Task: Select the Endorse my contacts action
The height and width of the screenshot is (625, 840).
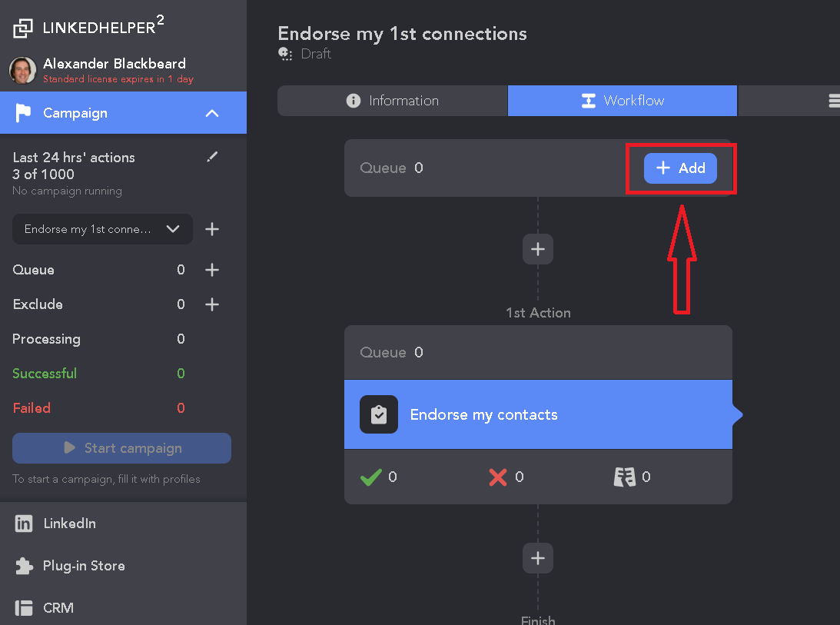Action: pos(539,414)
